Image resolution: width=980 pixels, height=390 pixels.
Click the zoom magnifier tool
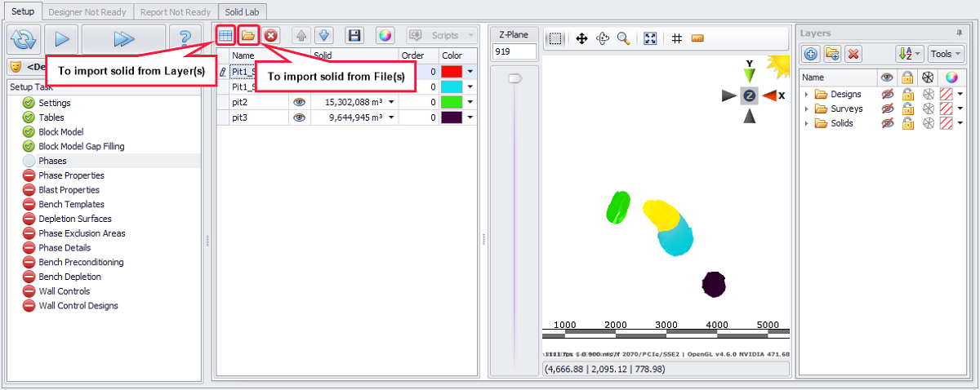click(x=623, y=38)
